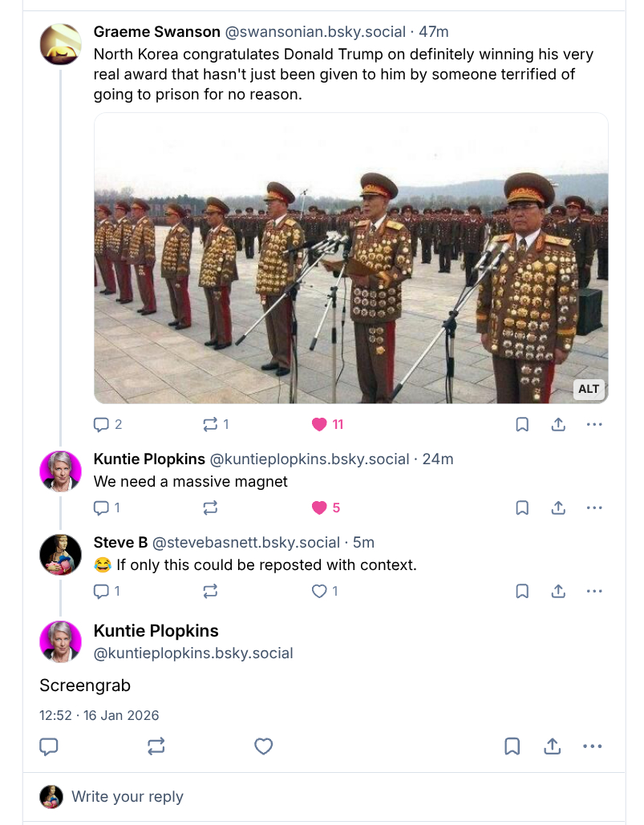Open more options on Steve B's reply
Viewport: 644px width, 825px height.
coord(594,591)
